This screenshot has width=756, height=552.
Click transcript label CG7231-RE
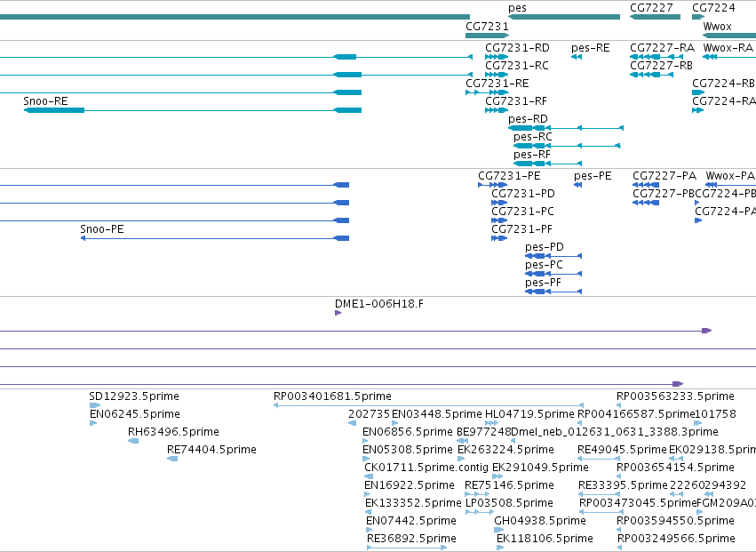point(497,84)
